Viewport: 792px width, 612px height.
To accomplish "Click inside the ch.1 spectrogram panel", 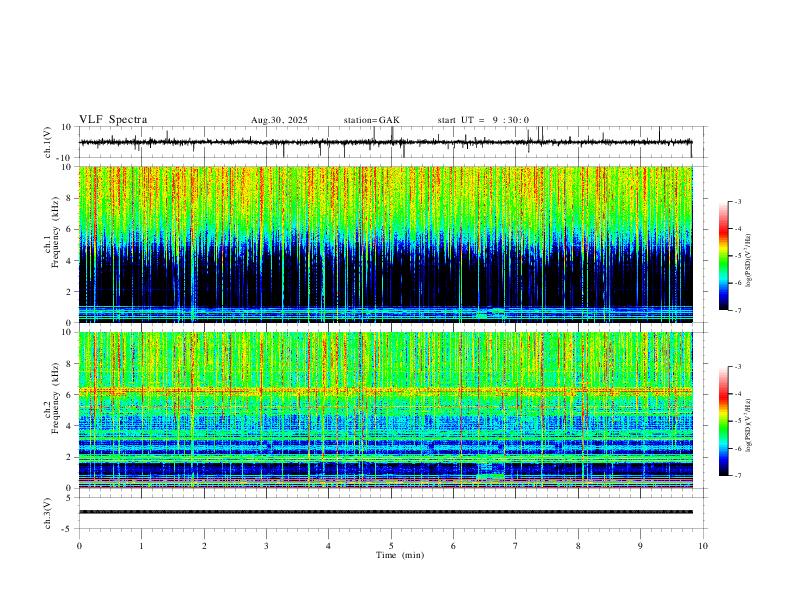I will (x=385, y=244).
